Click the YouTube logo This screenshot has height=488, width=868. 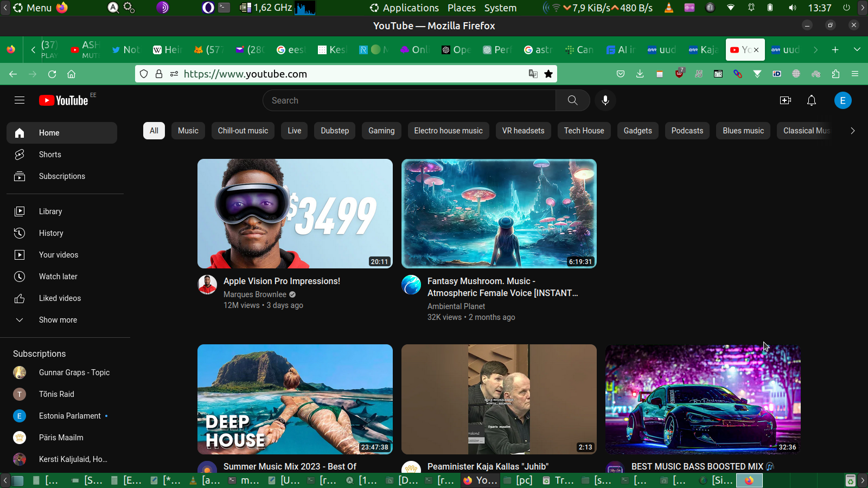point(64,100)
